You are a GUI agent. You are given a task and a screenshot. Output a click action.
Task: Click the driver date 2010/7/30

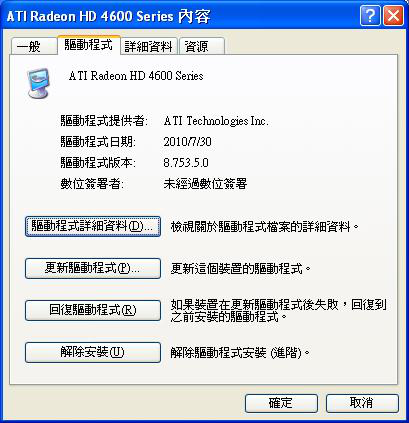187,142
